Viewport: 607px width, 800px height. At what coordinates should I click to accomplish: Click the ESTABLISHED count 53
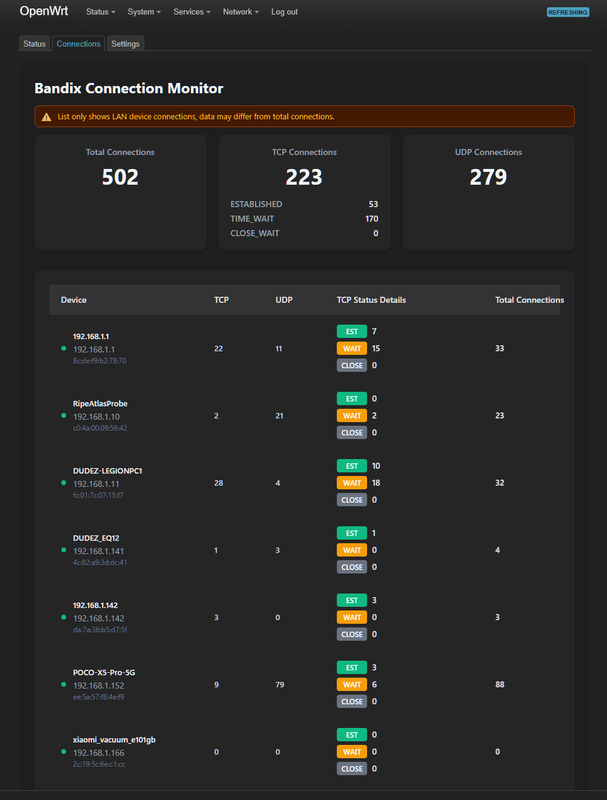(x=373, y=204)
